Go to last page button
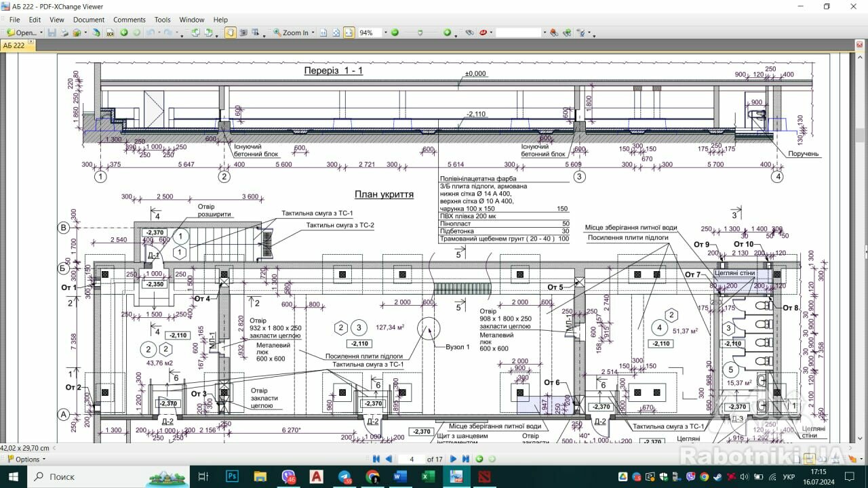The image size is (868, 488). [x=466, y=459]
